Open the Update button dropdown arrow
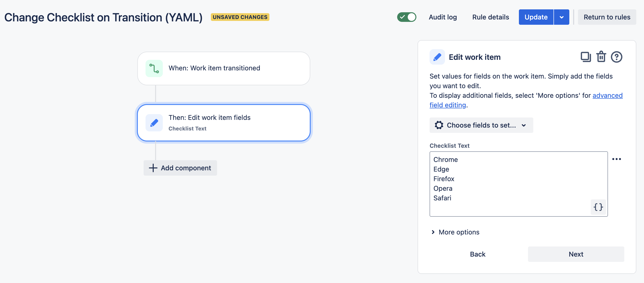Image resolution: width=644 pixels, height=283 pixels. tap(561, 17)
